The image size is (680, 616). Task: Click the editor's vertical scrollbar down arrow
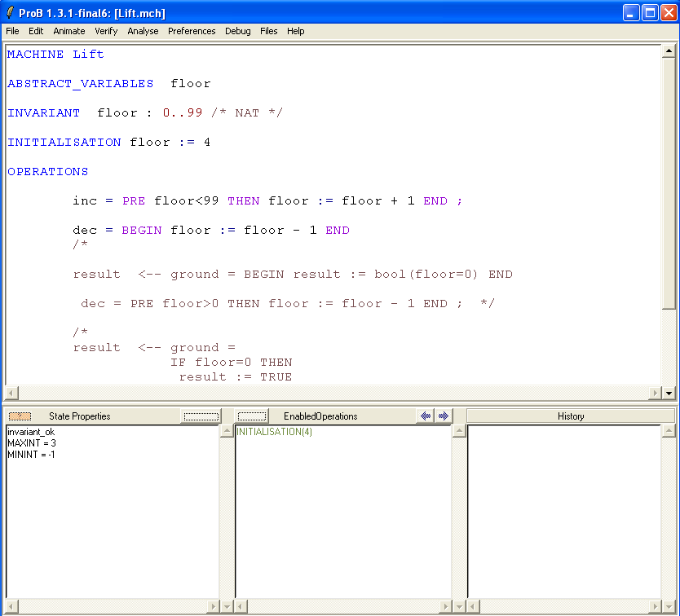pos(669,393)
